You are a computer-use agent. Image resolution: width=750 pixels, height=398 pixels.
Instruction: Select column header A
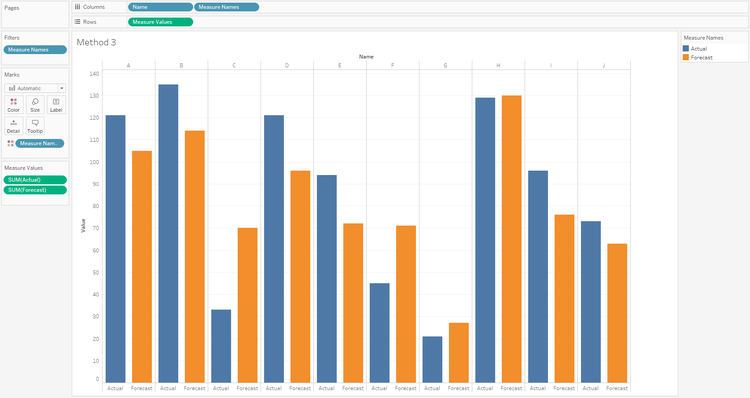(x=128, y=65)
